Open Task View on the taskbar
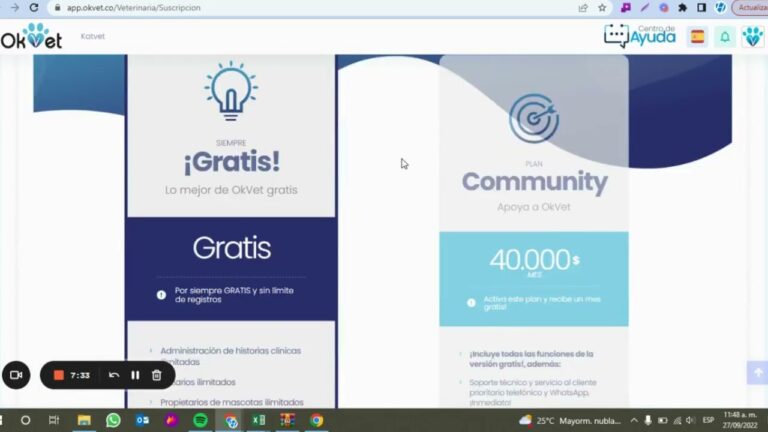The image size is (768, 432). point(54,420)
